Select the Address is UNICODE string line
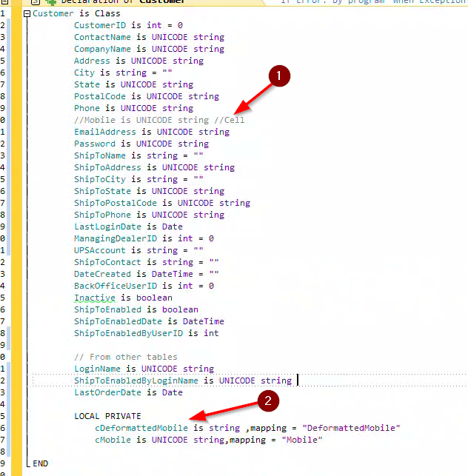This screenshot has width=468, height=476. 138,61
